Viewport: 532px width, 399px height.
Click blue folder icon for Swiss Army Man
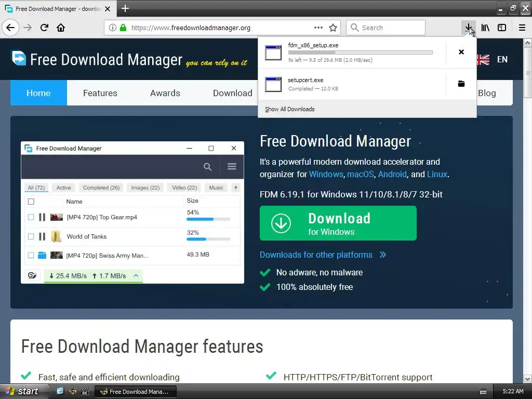pos(42,255)
